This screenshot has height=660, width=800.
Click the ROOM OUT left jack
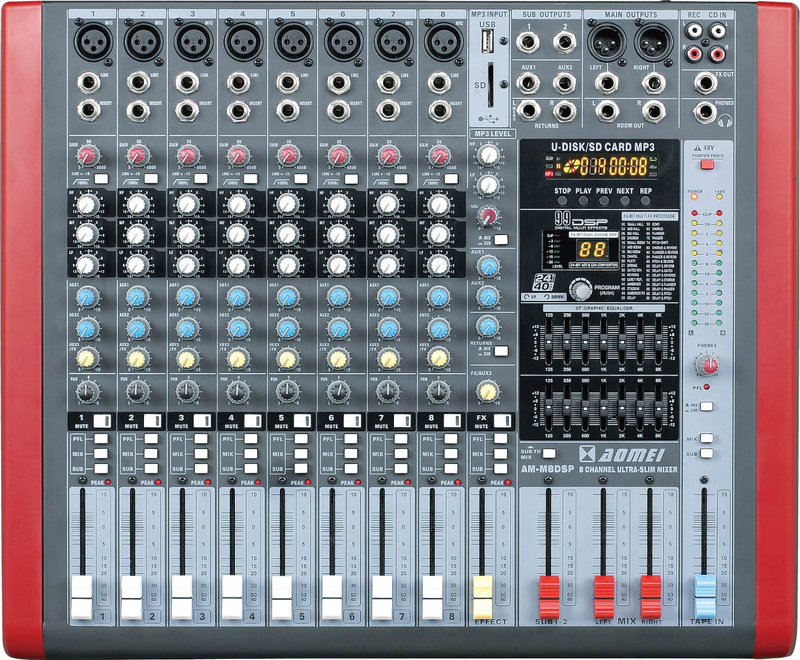point(607,112)
